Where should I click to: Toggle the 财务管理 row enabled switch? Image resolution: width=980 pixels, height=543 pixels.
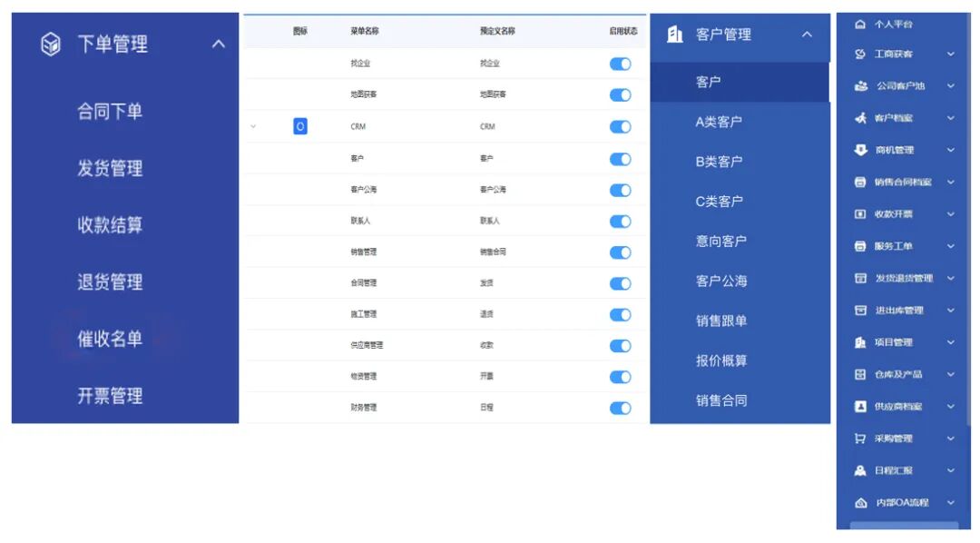point(620,408)
